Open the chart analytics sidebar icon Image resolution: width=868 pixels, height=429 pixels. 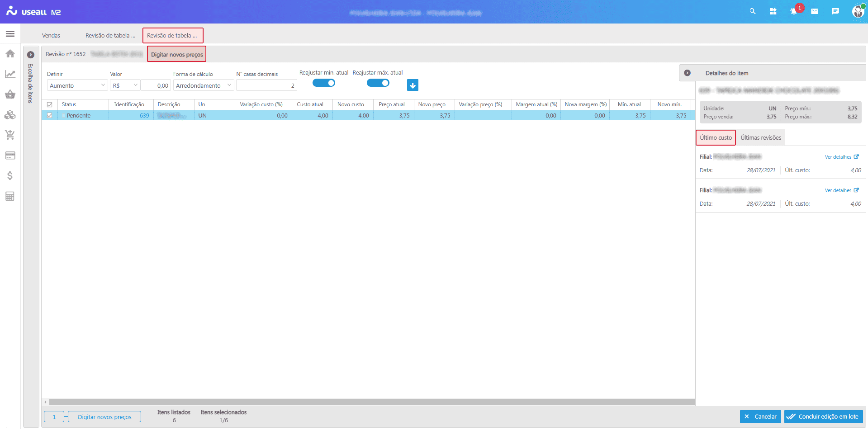pyautogui.click(x=10, y=74)
